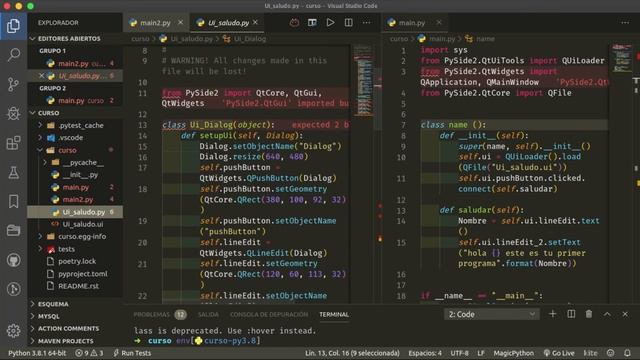Open the Bookmarks view
The width and height of the screenshot is (640, 360).
13,201
